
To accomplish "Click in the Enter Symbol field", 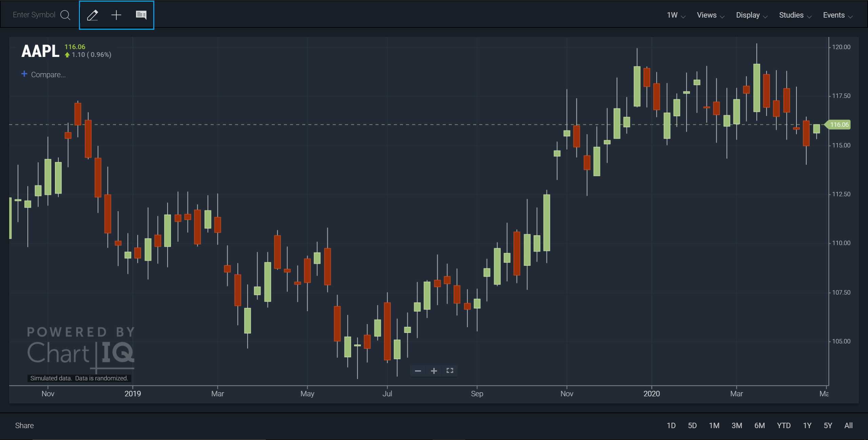I will 34,15.
